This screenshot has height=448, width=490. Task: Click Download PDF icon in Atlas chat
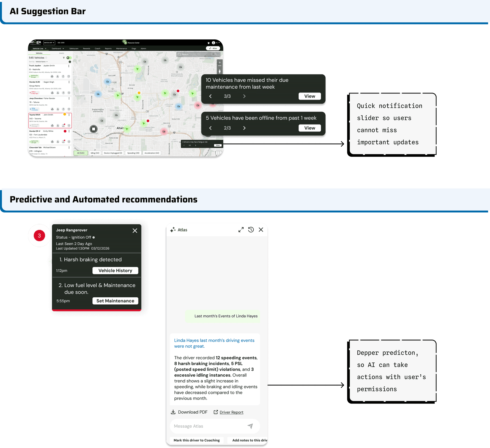(x=173, y=412)
